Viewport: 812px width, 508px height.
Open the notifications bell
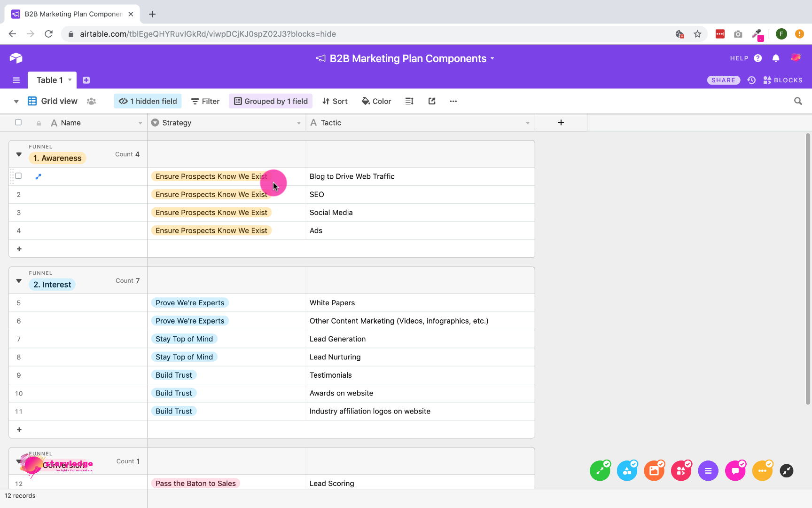(776, 58)
